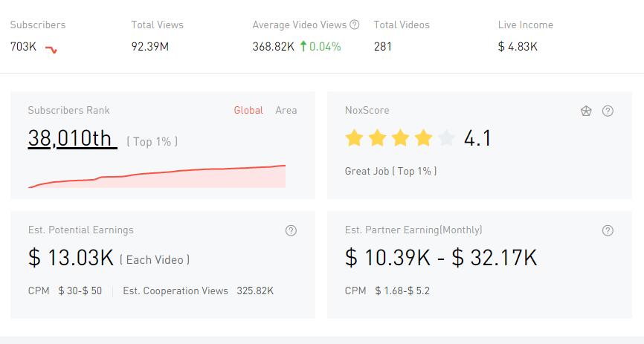Click the $ 4.83K live income value
The width and height of the screenshot is (644, 344).
click(518, 47)
